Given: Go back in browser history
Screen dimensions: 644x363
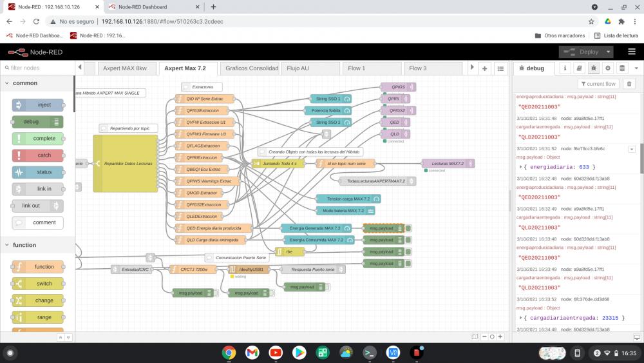Looking at the screenshot, I should 10,21.
